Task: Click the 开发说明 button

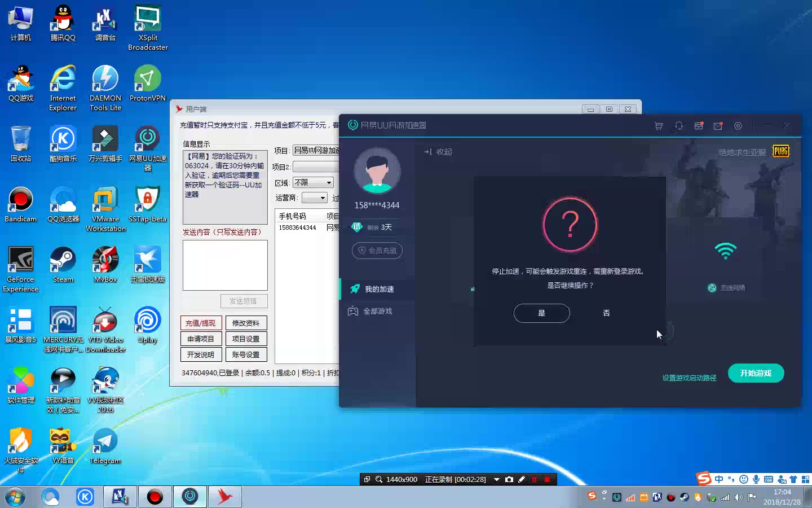Action: click(201, 354)
